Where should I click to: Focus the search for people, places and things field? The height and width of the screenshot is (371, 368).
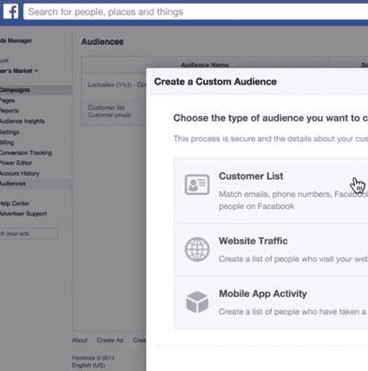196,12
